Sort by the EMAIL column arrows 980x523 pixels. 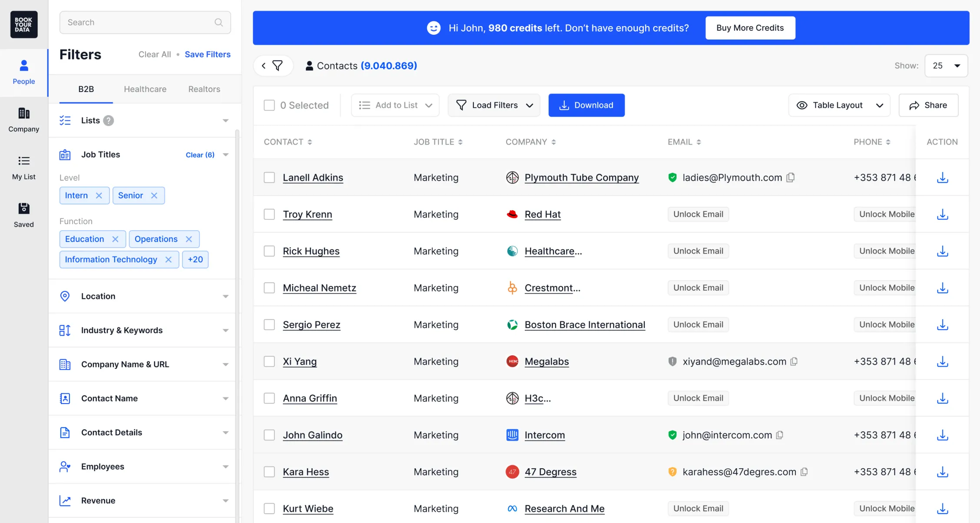coord(699,142)
